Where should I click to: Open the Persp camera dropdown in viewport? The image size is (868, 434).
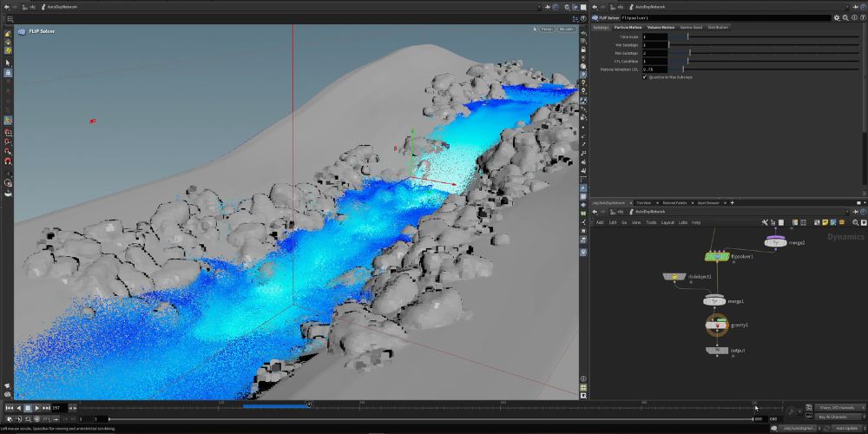point(547,30)
